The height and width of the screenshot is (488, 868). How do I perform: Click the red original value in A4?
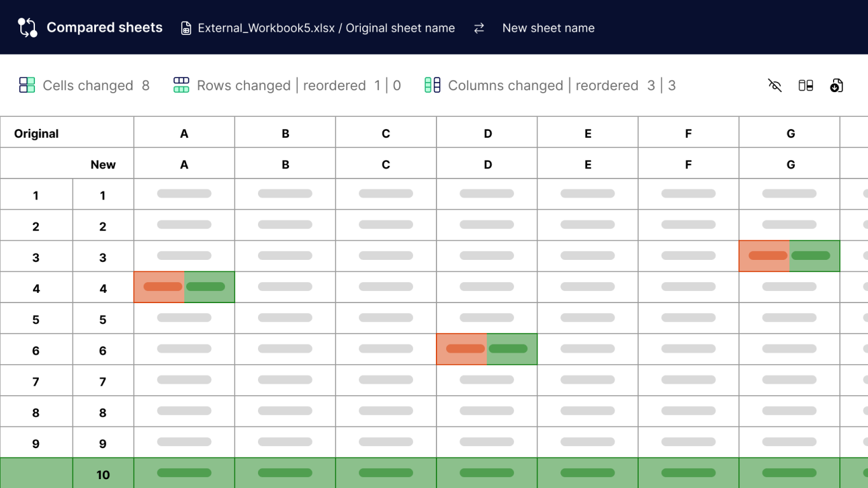click(x=163, y=287)
